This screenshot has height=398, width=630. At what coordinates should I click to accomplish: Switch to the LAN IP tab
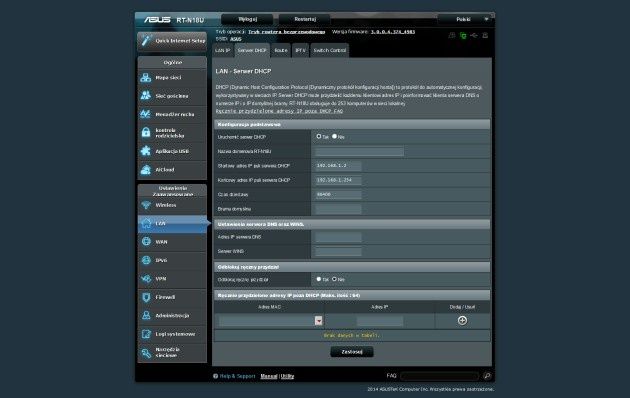(222, 51)
